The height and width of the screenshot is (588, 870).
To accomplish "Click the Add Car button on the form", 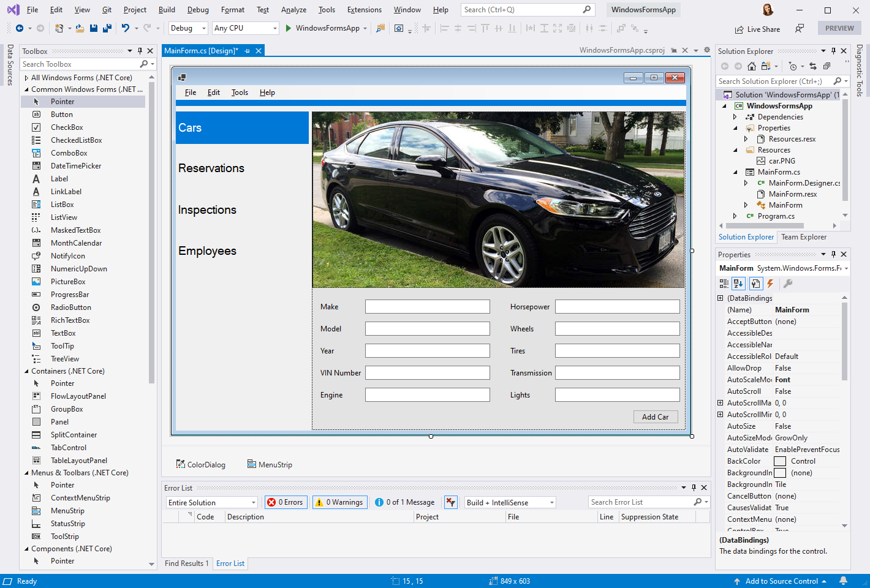I will coord(656,417).
